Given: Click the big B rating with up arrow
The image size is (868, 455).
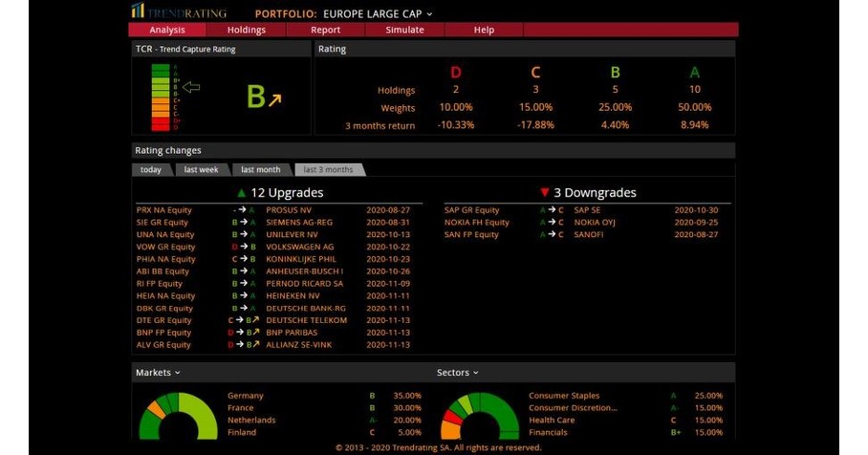Looking at the screenshot, I should tap(264, 97).
